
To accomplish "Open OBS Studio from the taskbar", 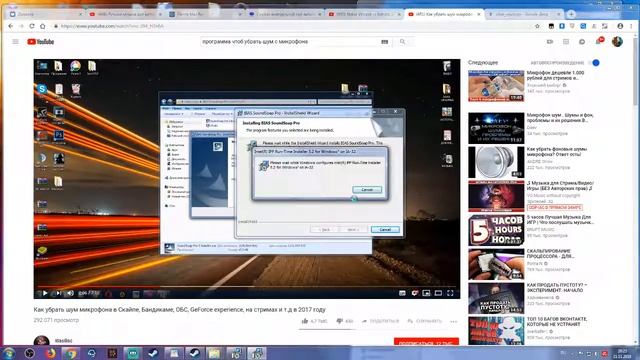I will [x=29, y=353].
